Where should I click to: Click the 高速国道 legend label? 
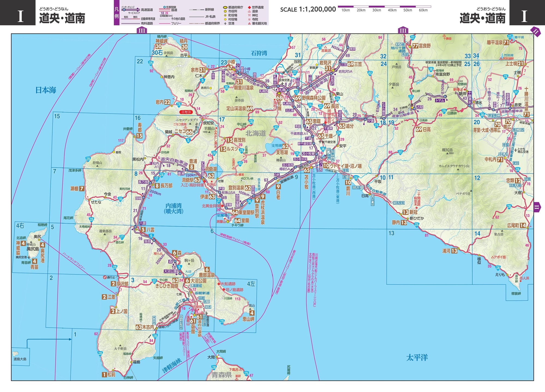(x=147, y=10)
